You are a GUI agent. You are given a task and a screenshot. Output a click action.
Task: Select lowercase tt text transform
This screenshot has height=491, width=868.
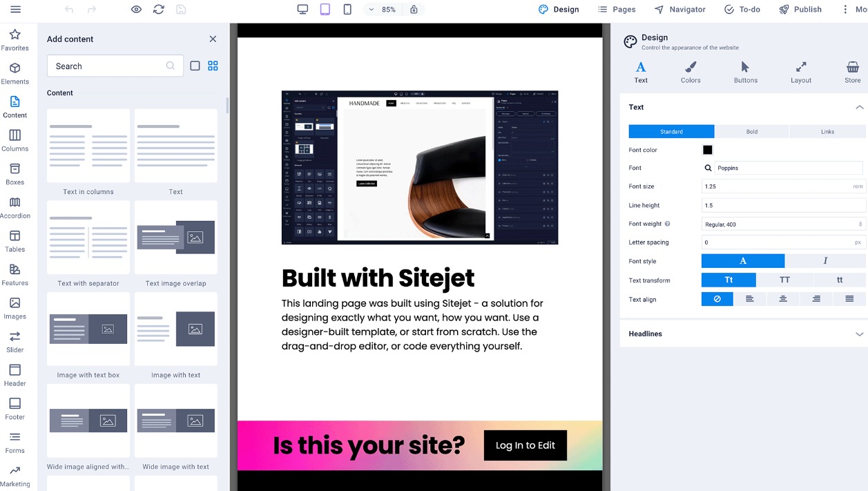(x=840, y=280)
